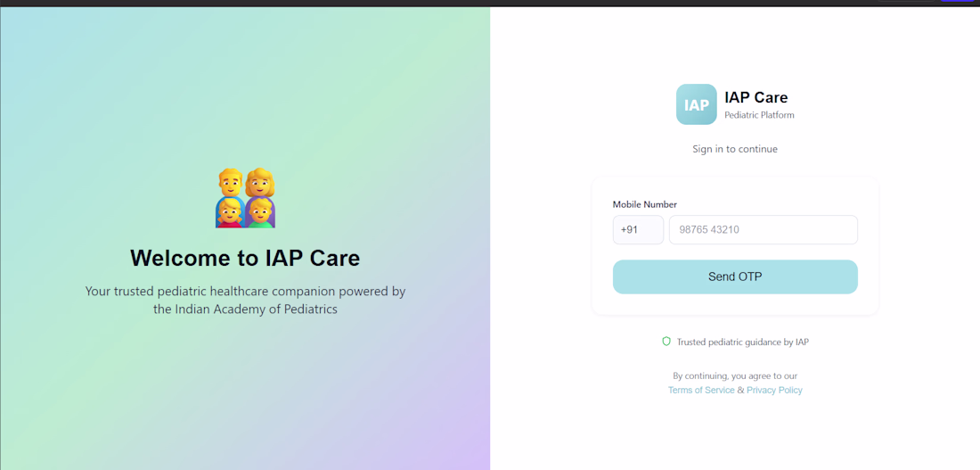This screenshot has height=470, width=980.
Task: Focus the mobile number input field
Action: pyautogui.click(x=763, y=229)
